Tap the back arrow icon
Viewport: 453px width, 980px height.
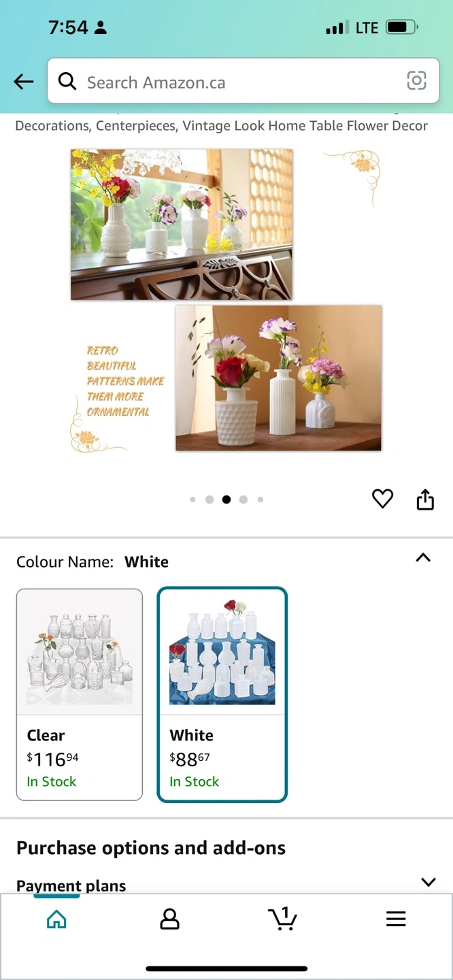tap(24, 82)
